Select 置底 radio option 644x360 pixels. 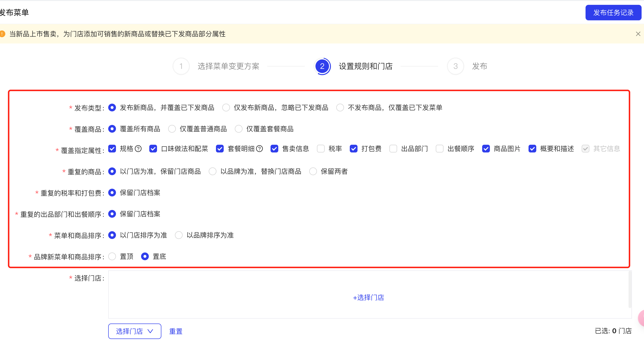click(x=145, y=256)
